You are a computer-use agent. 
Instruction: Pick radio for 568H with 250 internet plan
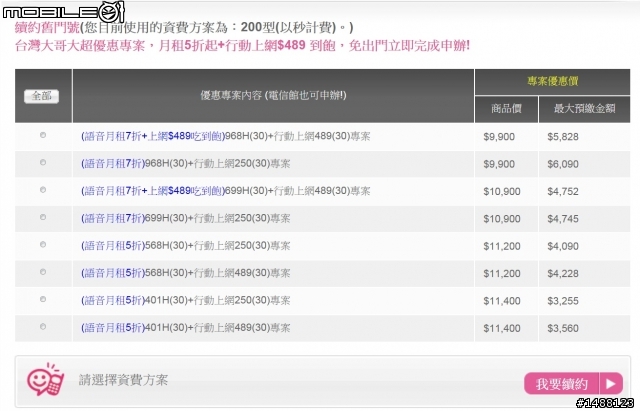click(x=43, y=244)
